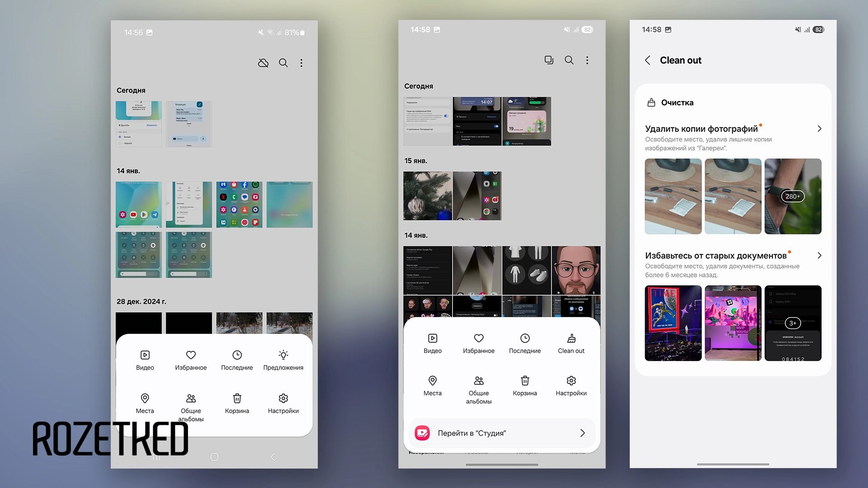Open the 280+ duplicate photos thumbnail
Viewport: 868px width, 488px height.
793,196
